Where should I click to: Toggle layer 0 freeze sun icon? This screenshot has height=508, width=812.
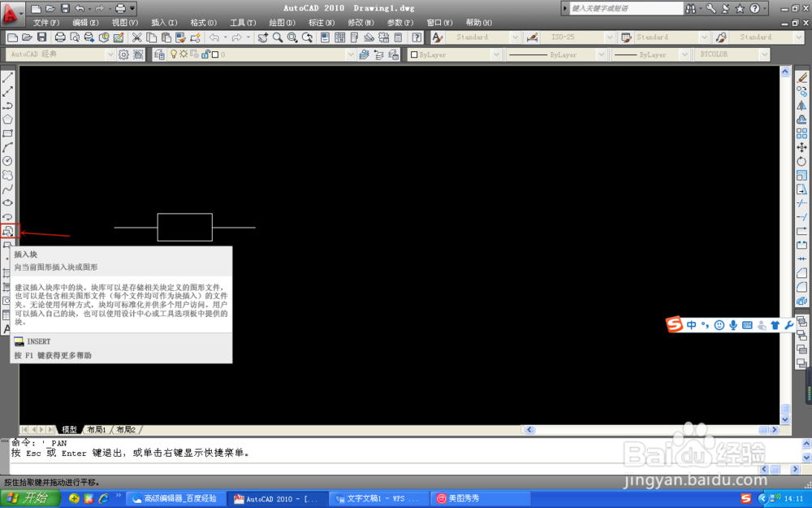click(184, 54)
